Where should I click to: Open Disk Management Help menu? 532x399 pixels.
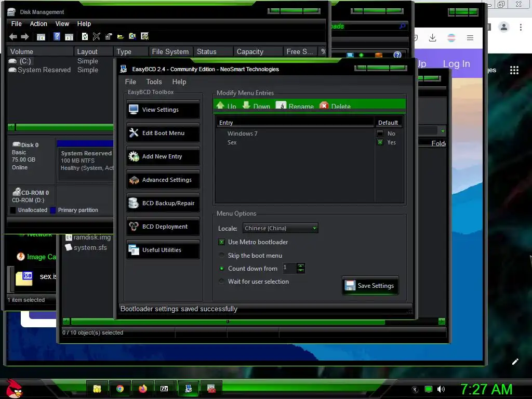(x=84, y=24)
